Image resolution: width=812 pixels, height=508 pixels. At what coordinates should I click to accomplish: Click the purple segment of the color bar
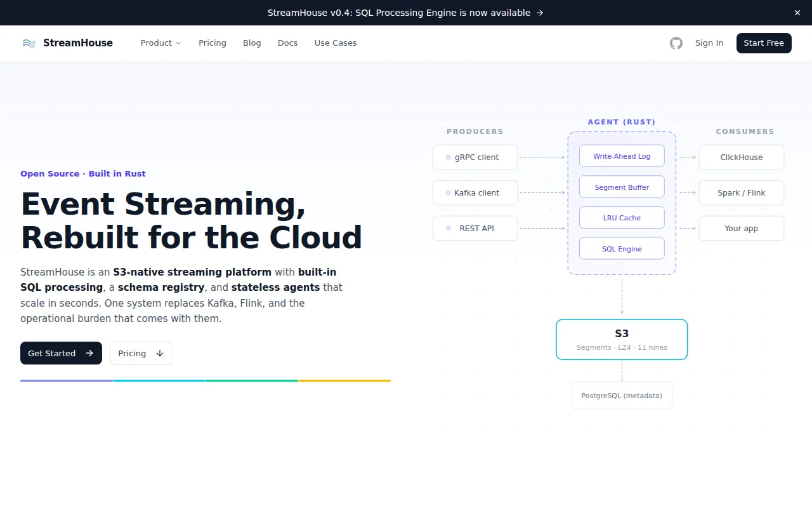pyautogui.click(x=67, y=380)
